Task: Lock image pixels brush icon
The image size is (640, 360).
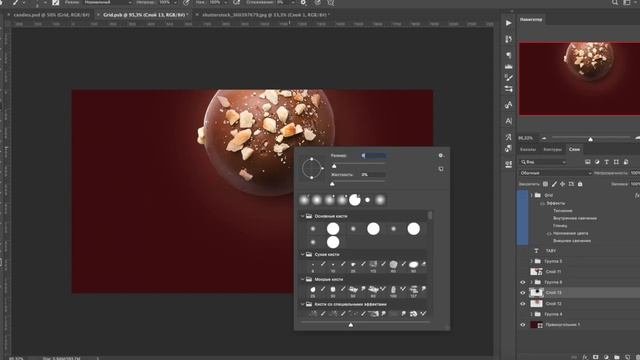Action: (554, 184)
